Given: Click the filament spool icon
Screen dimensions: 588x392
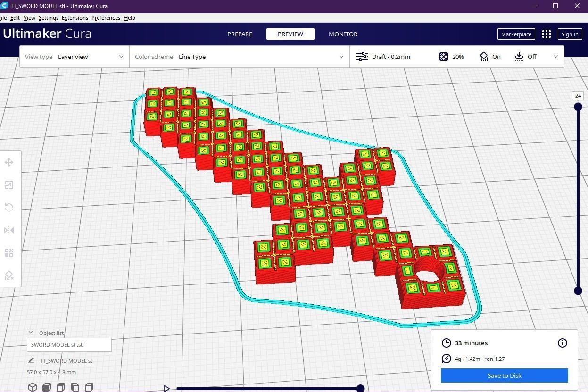Looking at the screenshot, I should point(446,359).
